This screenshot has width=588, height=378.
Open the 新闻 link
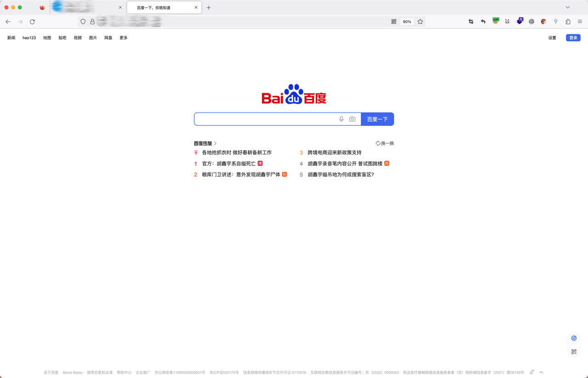(11, 38)
